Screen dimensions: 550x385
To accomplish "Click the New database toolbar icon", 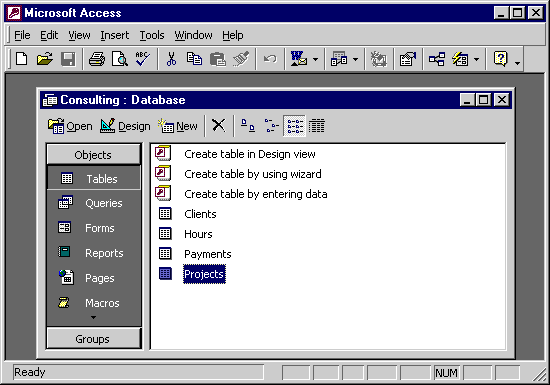I will tap(22, 59).
